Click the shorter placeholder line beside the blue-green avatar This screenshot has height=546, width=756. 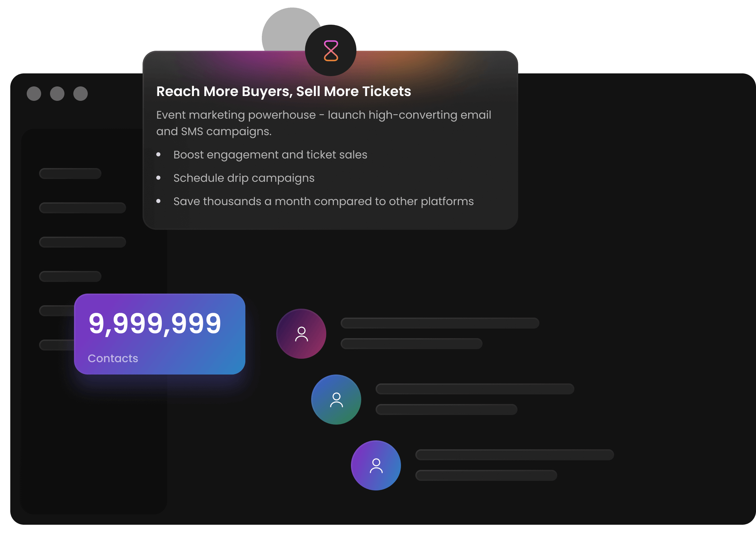click(446, 409)
